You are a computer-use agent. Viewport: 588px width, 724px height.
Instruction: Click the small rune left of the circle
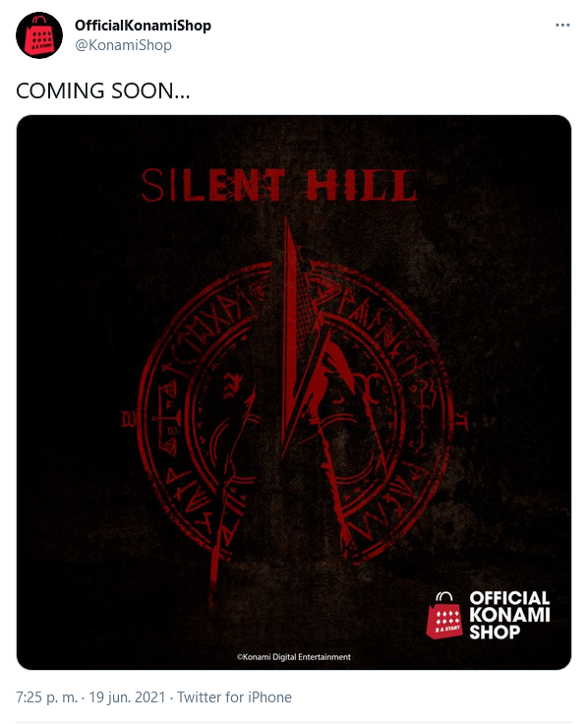pyautogui.click(x=127, y=419)
